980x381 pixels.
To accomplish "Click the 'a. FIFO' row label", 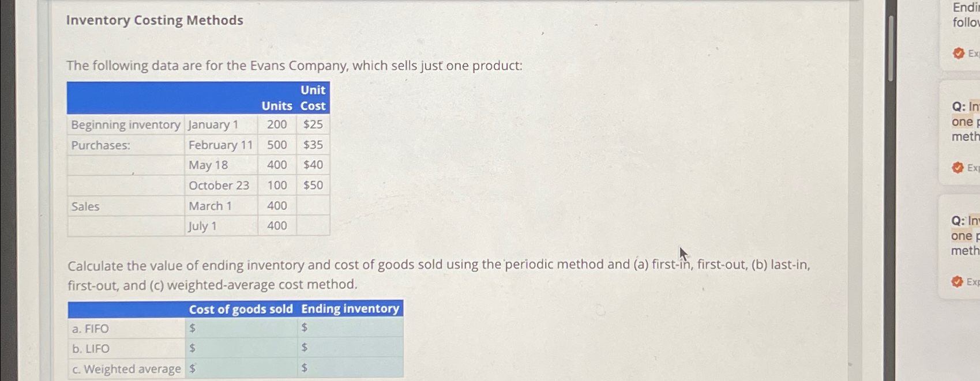I will (90, 329).
